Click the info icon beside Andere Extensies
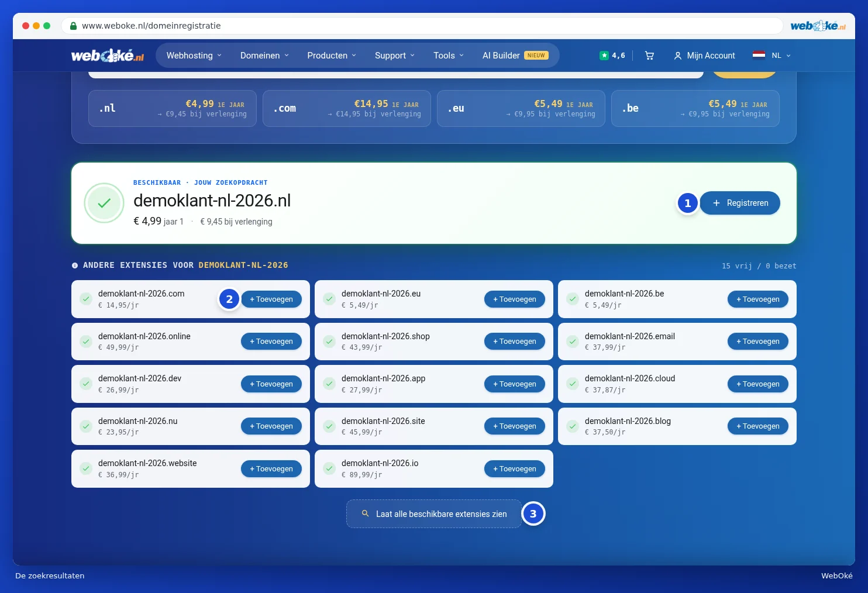The height and width of the screenshot is (593, 868). (75, 266)
